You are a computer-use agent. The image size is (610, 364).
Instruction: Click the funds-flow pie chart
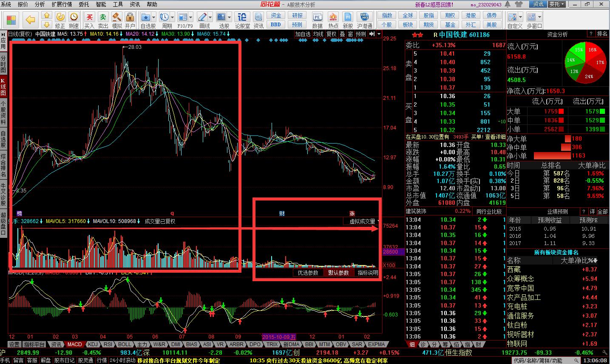tap(585, 62)
